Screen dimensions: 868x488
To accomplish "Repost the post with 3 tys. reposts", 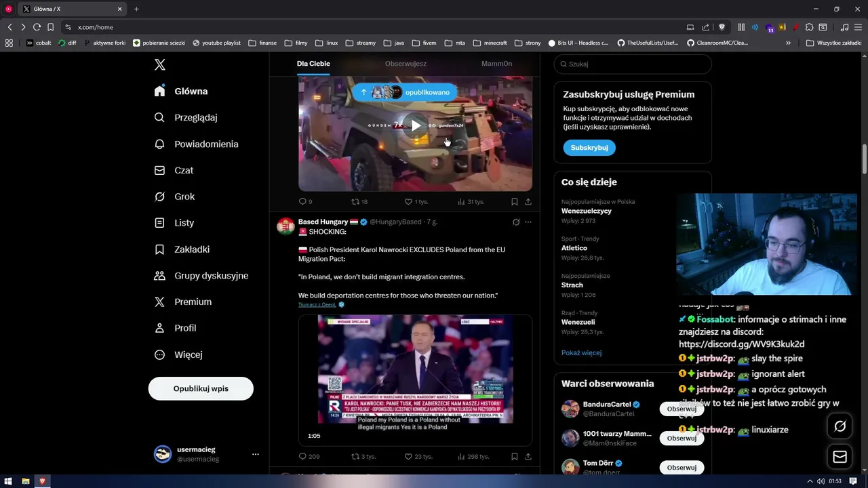I will coord(363,457).
